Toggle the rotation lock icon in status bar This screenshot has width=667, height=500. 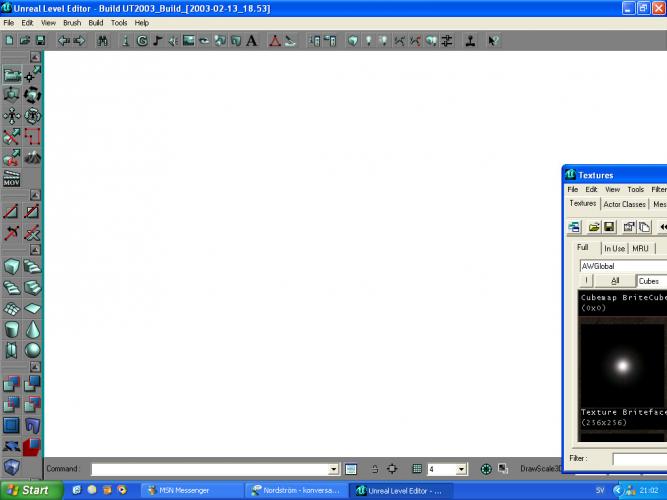[x=374, y=468]
